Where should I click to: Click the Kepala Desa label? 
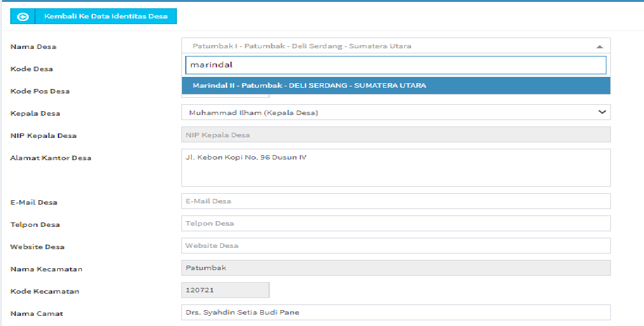36,113
